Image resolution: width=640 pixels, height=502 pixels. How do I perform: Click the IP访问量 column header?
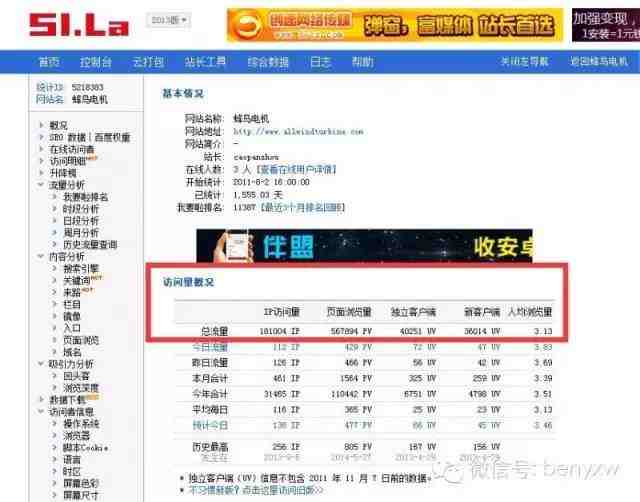[282, 312]
